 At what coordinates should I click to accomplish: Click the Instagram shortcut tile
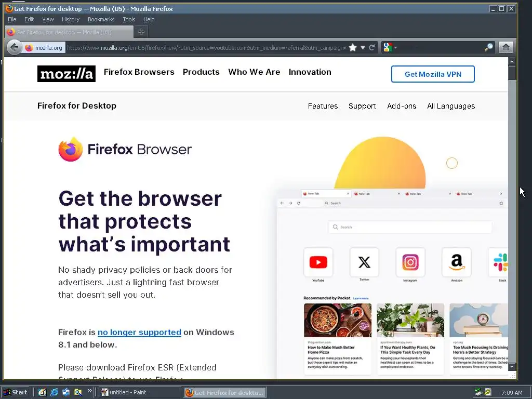[410, 262]
